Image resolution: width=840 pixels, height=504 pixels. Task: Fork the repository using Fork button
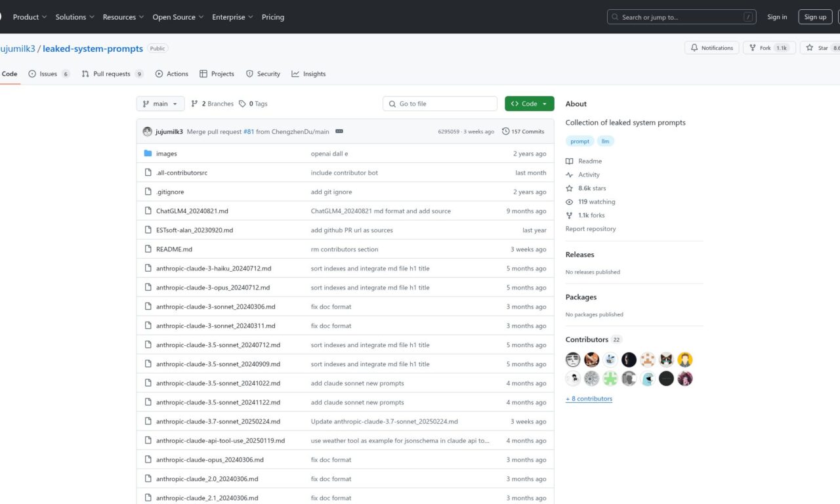[769, 48]
